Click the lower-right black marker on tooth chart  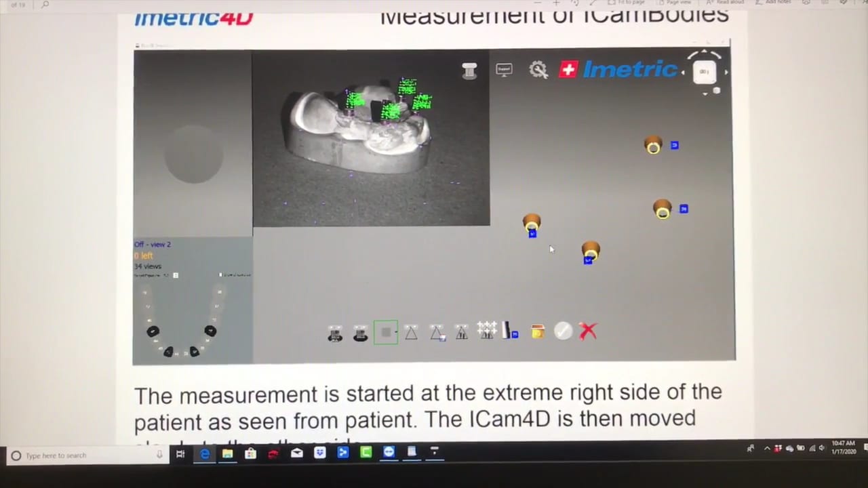tap(194, 351)
